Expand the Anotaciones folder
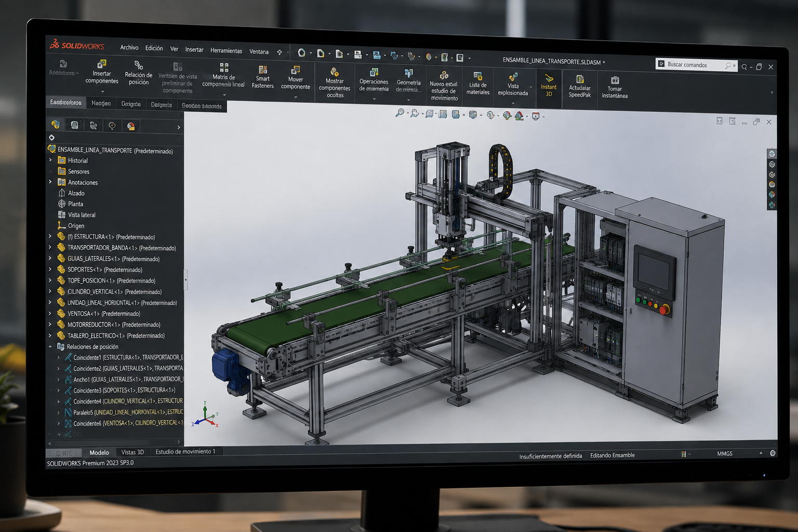Image resolution: width=798 pixels, height=532 pixels. pyautogui.click(x=50, y=182)
